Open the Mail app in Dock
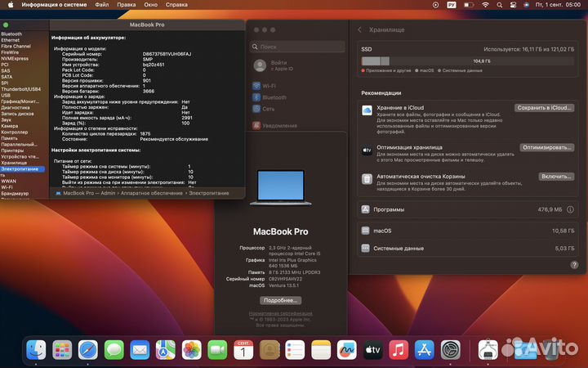 pyautogui.click(x=140, y=350)
